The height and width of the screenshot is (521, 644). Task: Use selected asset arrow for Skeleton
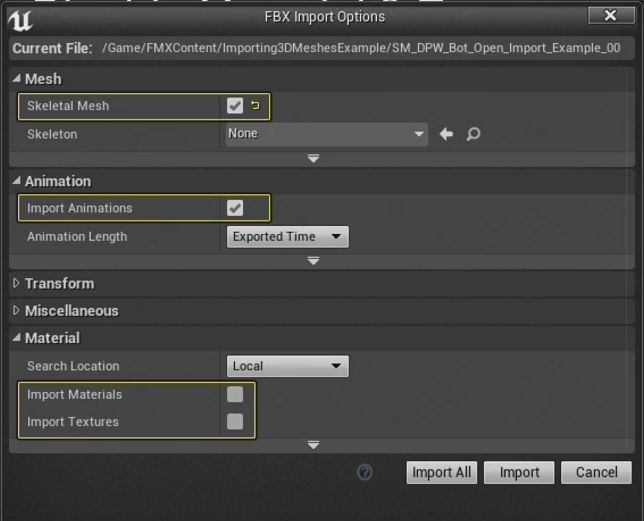446,134
